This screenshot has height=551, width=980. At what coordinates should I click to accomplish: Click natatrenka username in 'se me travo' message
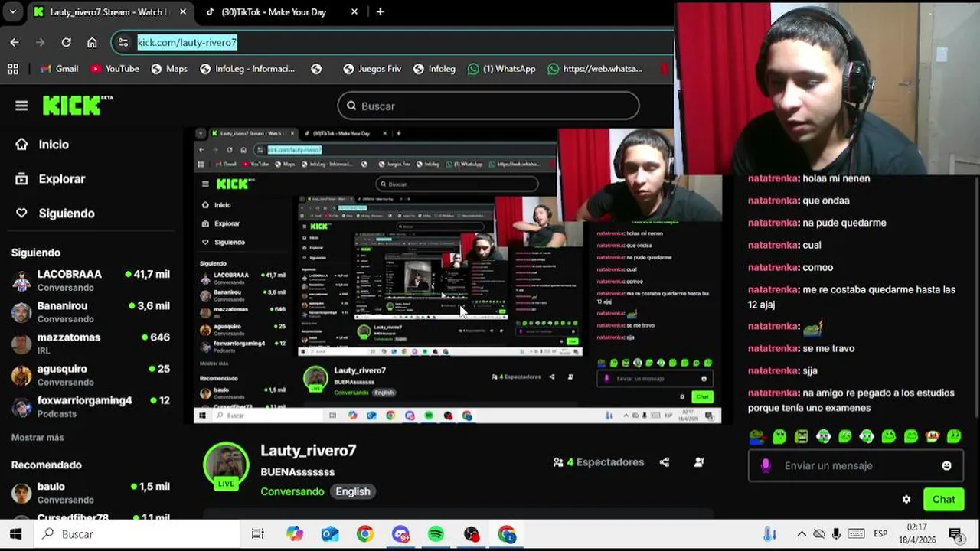point(773,348)
